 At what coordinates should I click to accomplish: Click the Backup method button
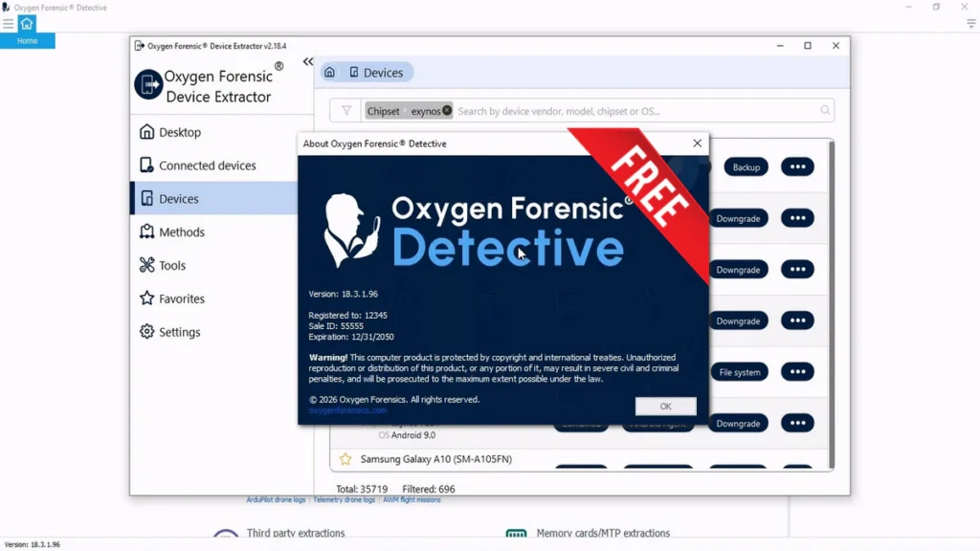(x=746, y=167)
